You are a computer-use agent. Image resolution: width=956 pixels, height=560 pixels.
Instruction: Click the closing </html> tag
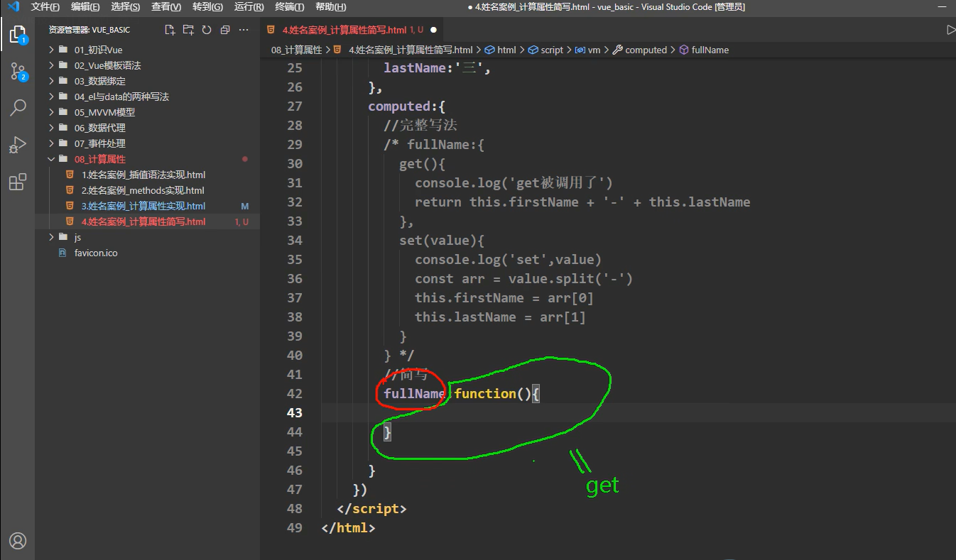[348, 528]
